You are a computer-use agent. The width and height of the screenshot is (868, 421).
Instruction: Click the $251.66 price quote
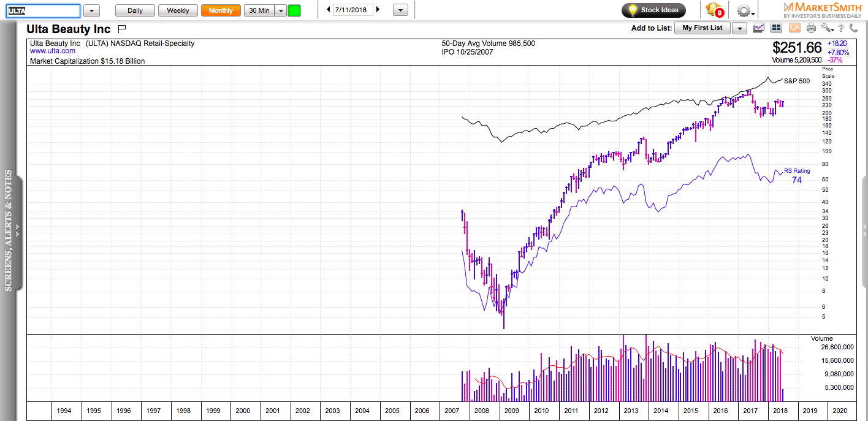797,48
